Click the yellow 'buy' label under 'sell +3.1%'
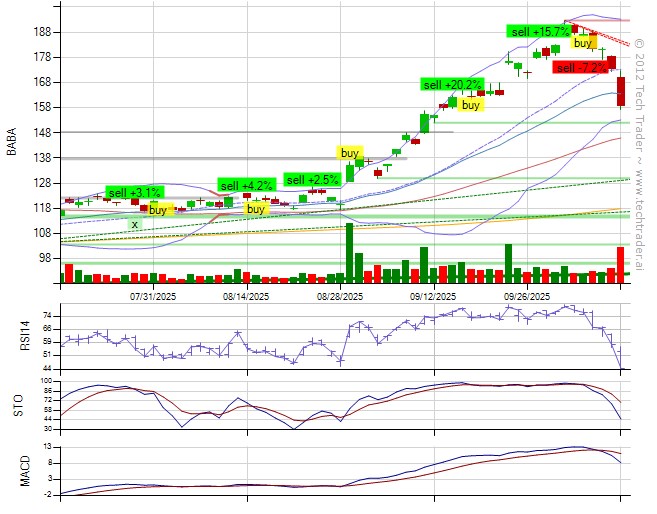The width and height of the screenshot is (657, 514). point(158,210)
